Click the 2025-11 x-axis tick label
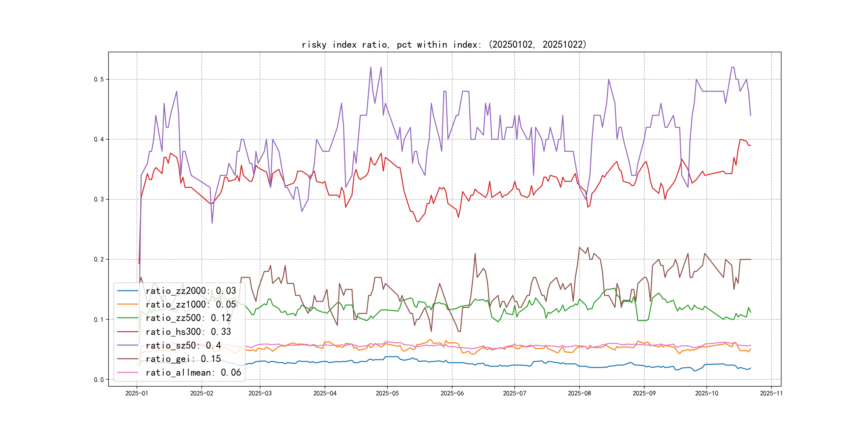Image resolution: width=868 pixels, height=434 pixels. point(771,393)
